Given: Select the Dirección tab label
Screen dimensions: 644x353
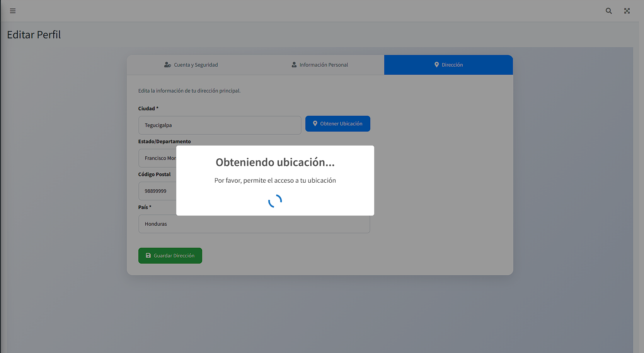Looking at the screenshot, I should point(452,65).
